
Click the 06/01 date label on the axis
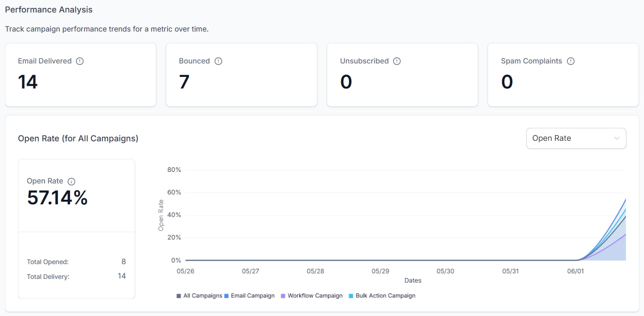tap(575, 271)
